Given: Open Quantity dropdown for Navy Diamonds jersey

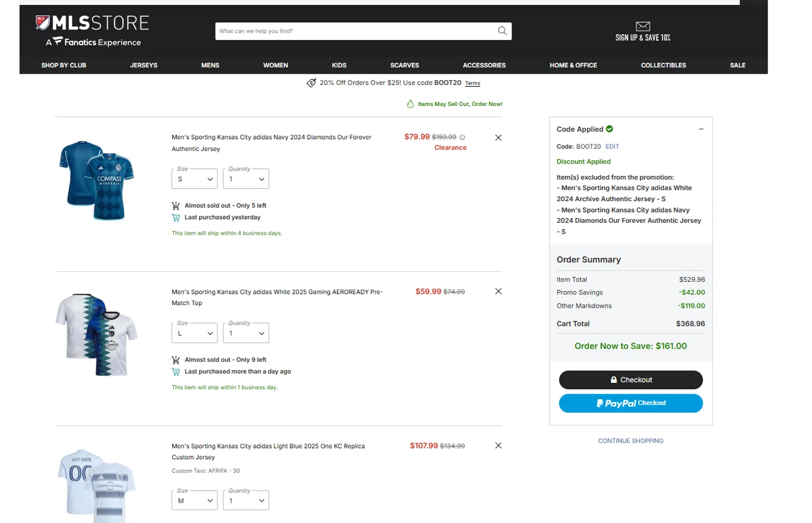Looking at the screenshot, I should click(x=246, y=179).
